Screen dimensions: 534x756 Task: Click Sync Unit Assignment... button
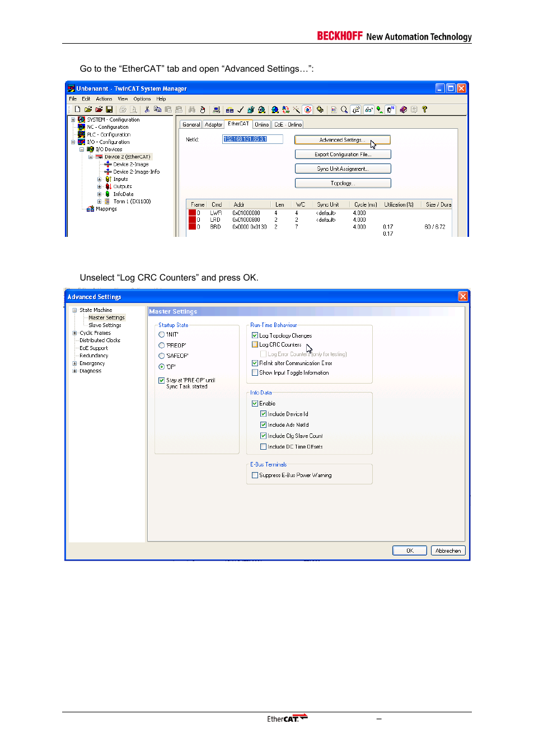tap(343, 169)
